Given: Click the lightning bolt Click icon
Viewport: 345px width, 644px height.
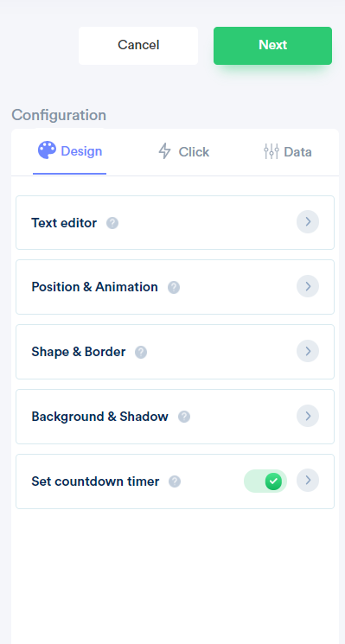Looking at the screenshot, I should click(x=164, y=151).
